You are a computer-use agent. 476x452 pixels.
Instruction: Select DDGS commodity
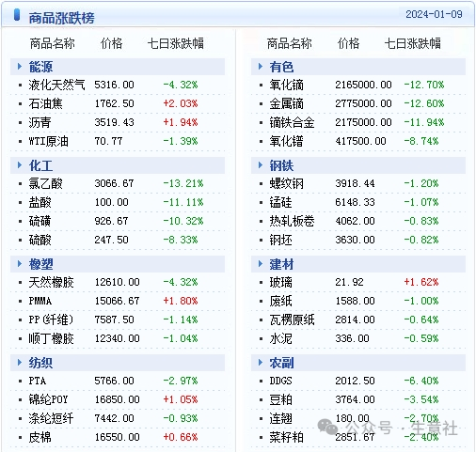point(280,381)
